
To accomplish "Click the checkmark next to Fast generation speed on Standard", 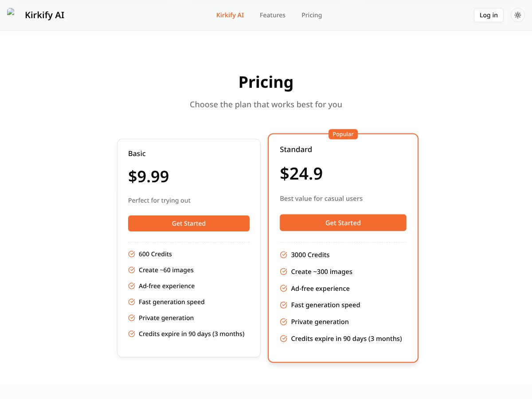I will tap(283, 305).
